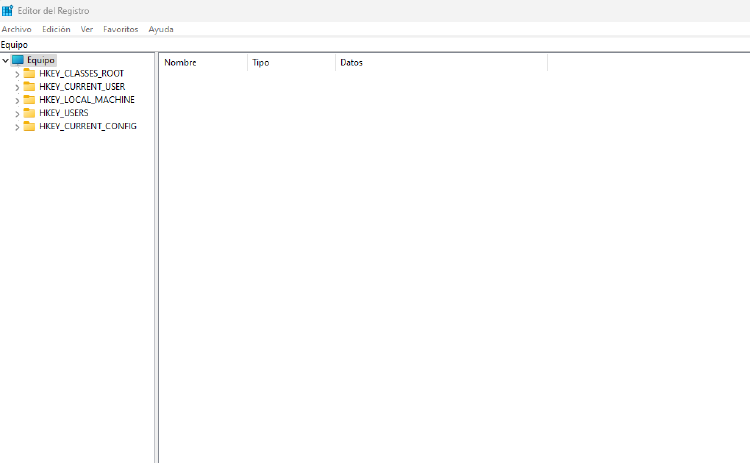Click folder icon of HKEY_LOCAL_MACHINE
The image size is (750, 463).
pyautogui.click(x=29, y=99)
